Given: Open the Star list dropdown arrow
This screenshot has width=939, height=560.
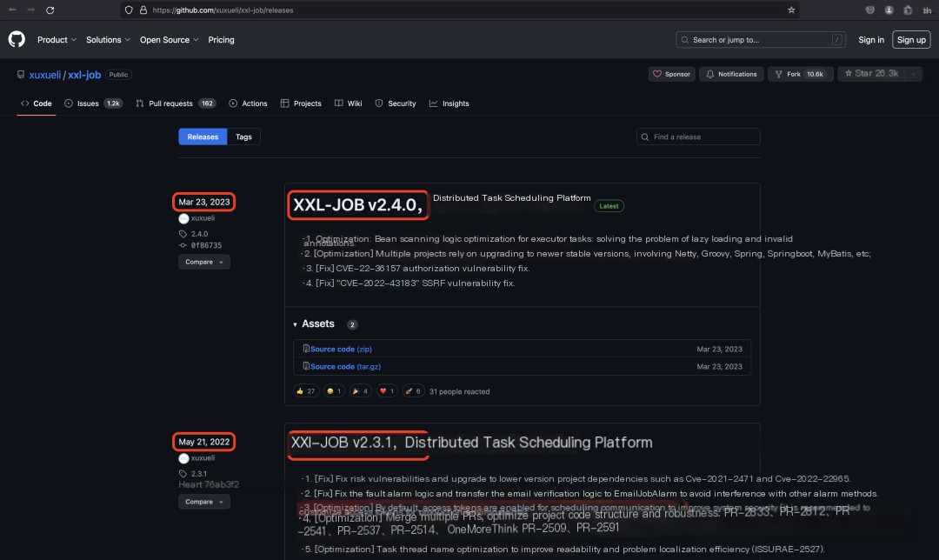Looking at the screenshot, I should (913, 74).
